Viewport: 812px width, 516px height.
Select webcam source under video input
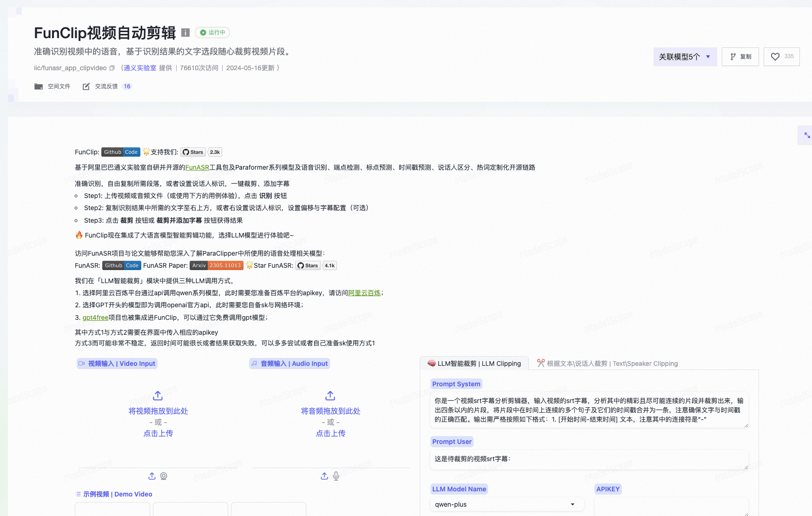[164, 476]
